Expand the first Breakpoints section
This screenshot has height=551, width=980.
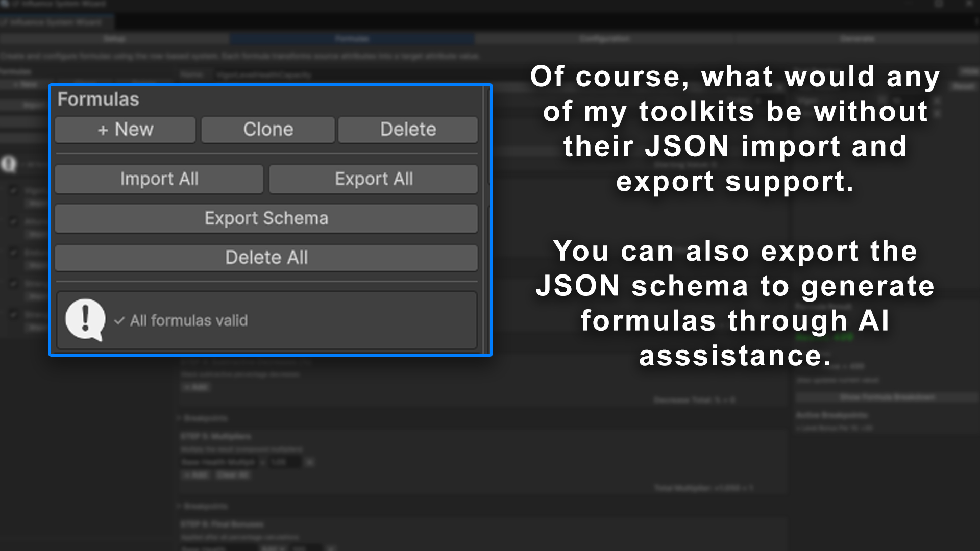(204, 418)
